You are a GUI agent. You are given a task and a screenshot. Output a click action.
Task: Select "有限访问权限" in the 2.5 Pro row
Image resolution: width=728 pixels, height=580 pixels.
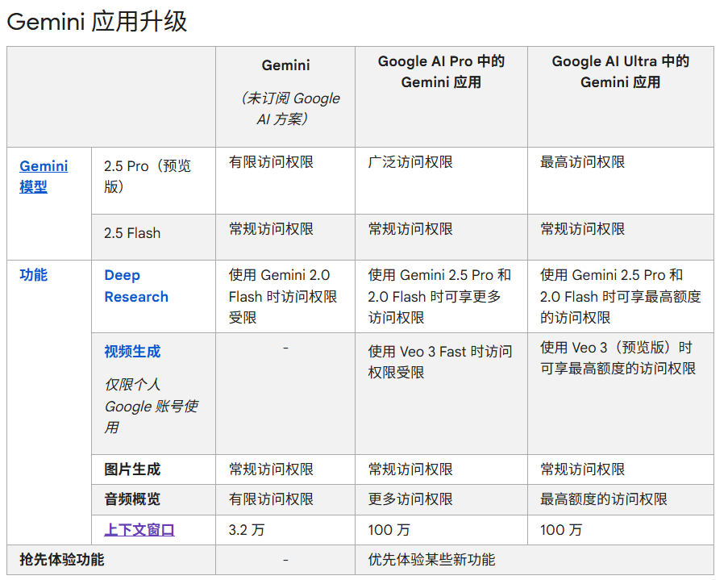point(271,161)
